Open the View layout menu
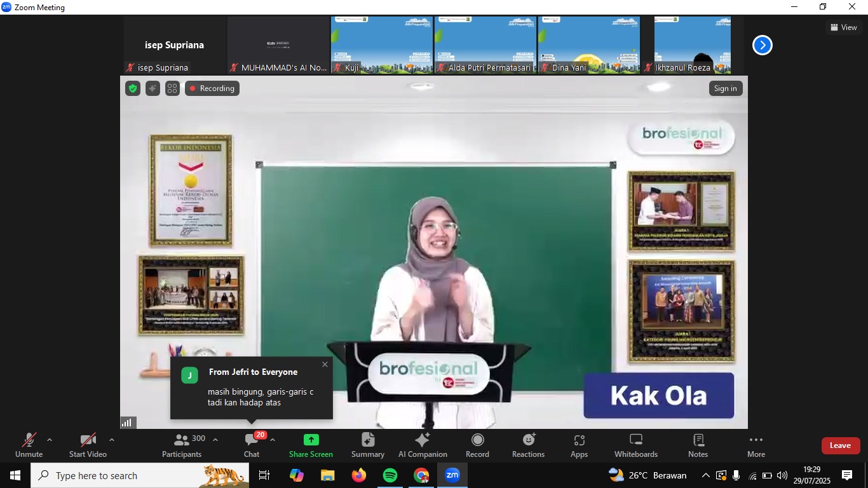The width and height of the screenshot is (868, 488). [843, 27]
